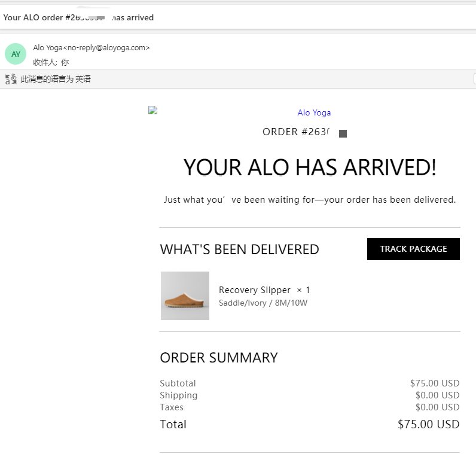476x454 pixels.
Task: Click the Taxes label in order summary
Action: [172, 407]
